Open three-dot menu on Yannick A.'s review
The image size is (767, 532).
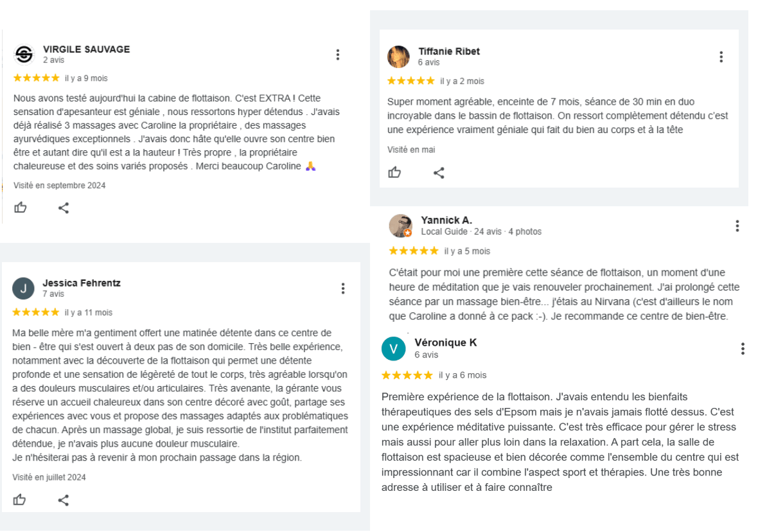pos(737,226)
